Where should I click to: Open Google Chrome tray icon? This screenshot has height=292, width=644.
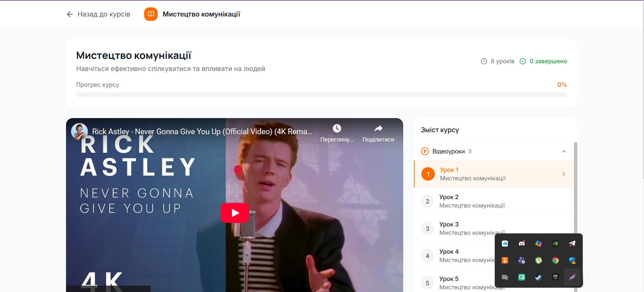coord(555,260)
